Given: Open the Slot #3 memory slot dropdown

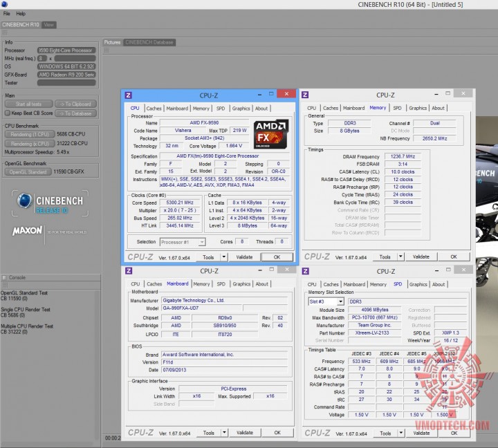Looking at the screenshot, I should click(340, 301).
